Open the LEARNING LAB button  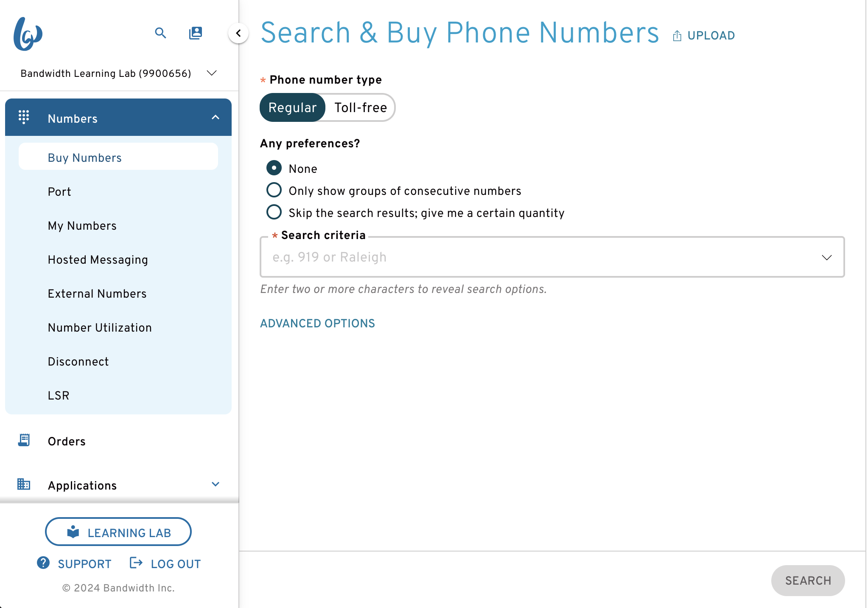[x=118, y=532]
